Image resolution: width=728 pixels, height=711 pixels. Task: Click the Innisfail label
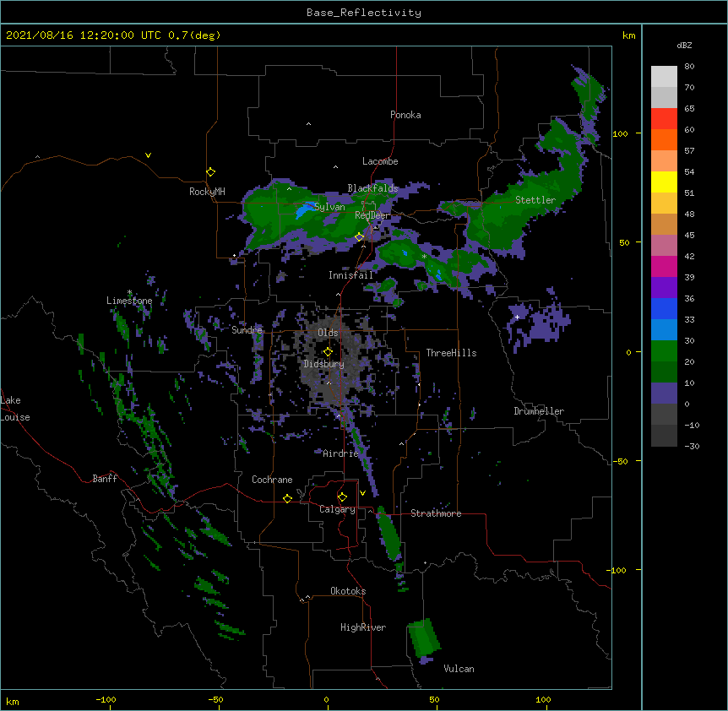[350, 275]
